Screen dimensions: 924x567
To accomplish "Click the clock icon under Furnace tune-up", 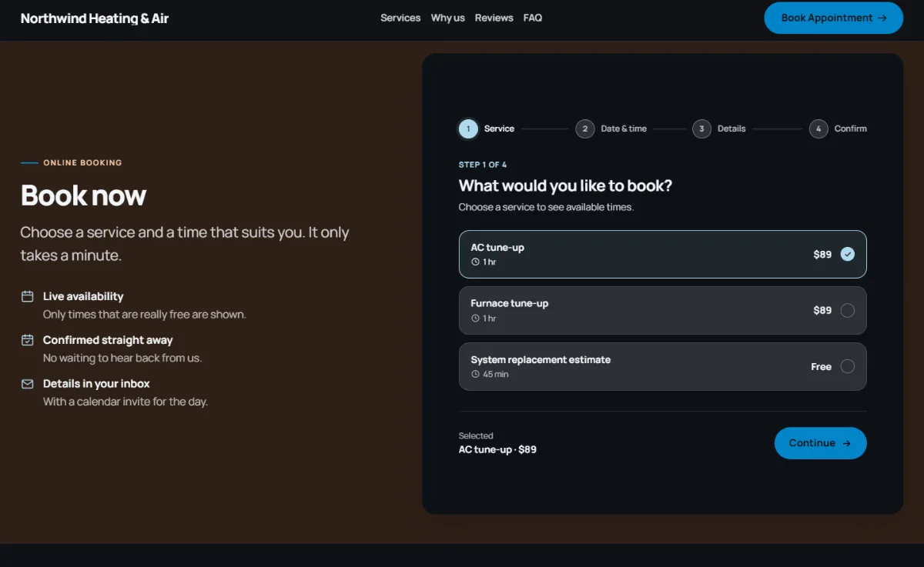I will tap(475, 319).
